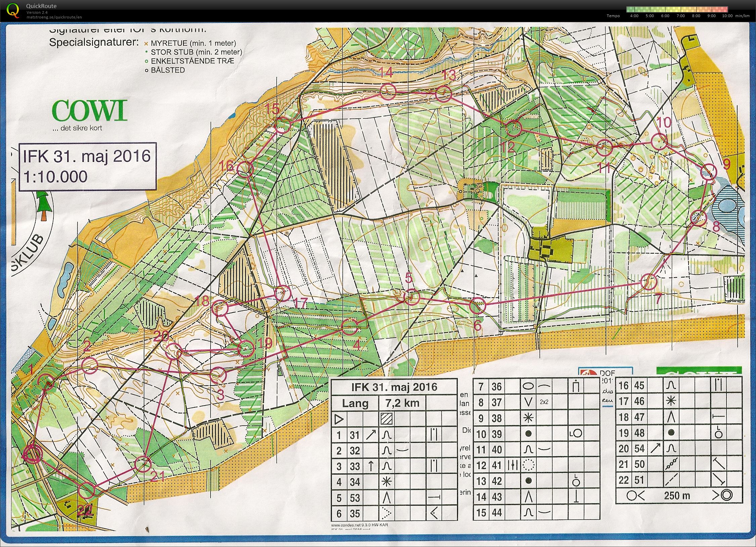Select control circle 4 on the map
This screenshot has height=547, width=756.
[x=349, y=327]
